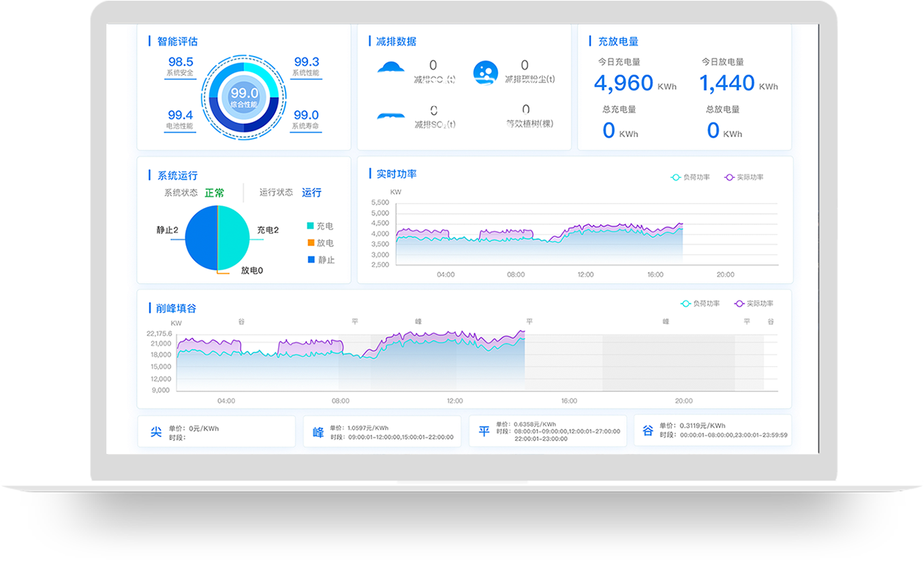Toggle 负荷功率 legend in 实时功率 chart
The width and height of the screenshot is (924, 561).
[690, 177]
